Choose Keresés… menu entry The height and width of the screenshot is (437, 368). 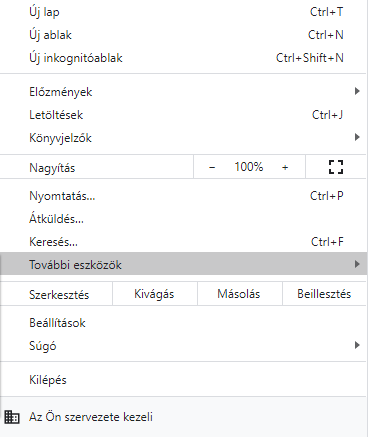183,242
